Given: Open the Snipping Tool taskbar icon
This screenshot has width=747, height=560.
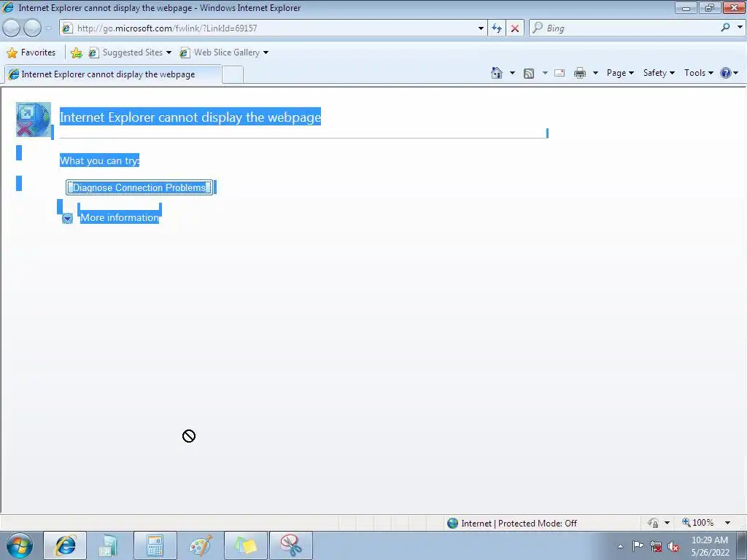Looking at the screenshot, I should pyautogui.click(x=291, y=545).
